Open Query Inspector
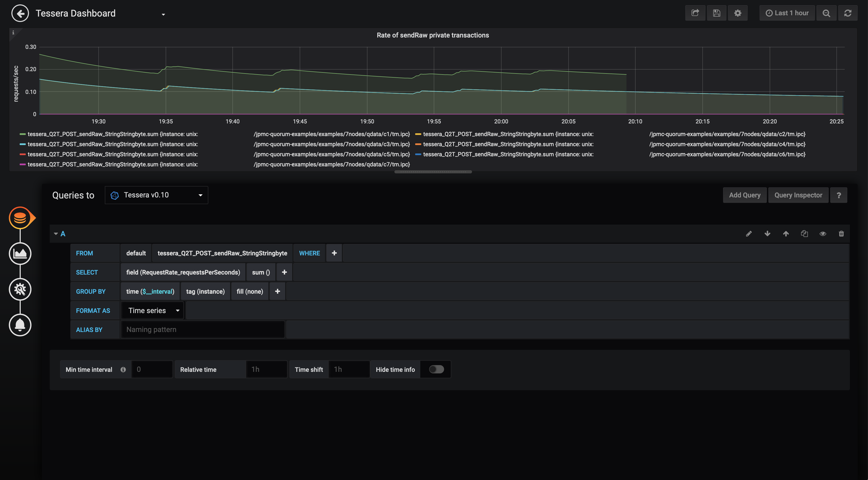The width and height of the screenshot is (868, 480). click(x=798, y=195)
